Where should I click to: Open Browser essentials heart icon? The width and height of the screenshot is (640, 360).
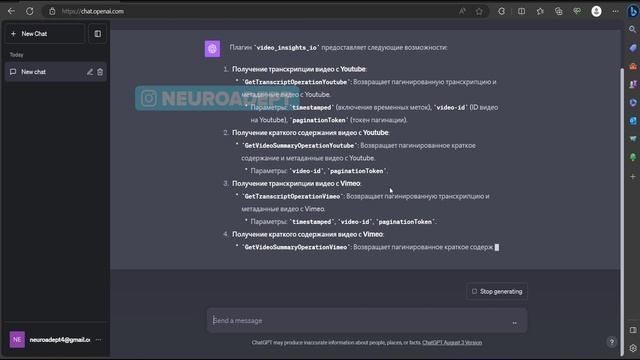click(x=577, y=11)
